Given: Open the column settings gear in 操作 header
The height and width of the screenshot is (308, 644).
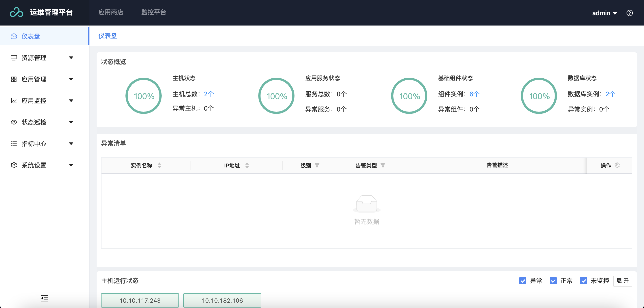Looking at the screenshot, I should [617, 165].
